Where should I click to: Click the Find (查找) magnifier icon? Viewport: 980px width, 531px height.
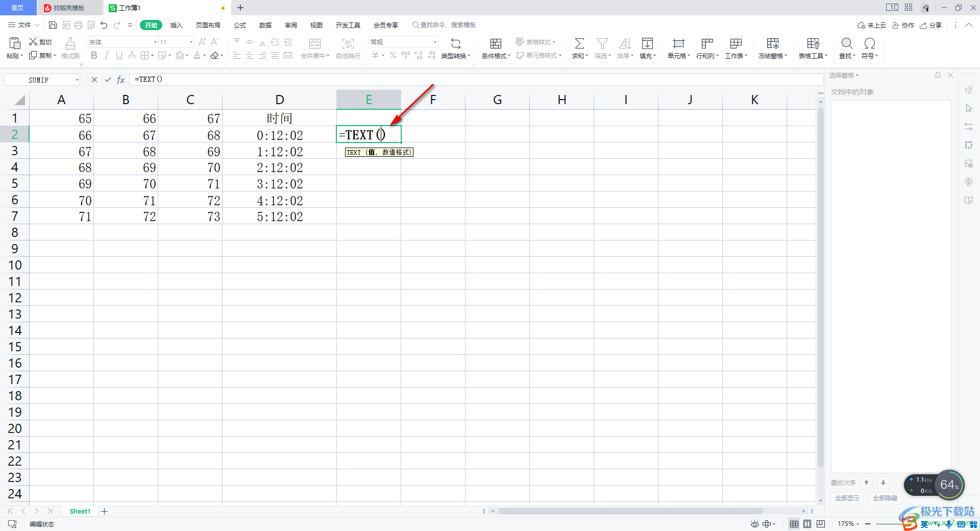[847, 43]
